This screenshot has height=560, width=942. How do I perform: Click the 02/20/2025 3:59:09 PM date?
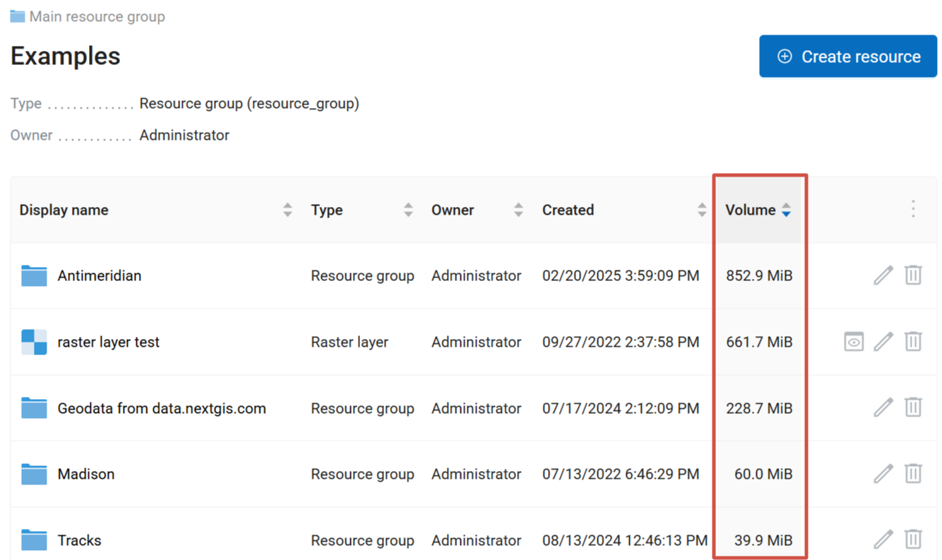pos(621,275)
